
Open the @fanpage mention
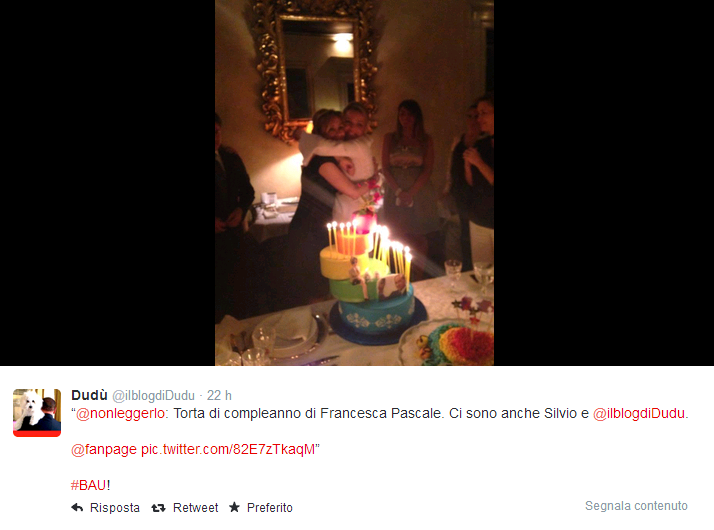click(104, 449)
